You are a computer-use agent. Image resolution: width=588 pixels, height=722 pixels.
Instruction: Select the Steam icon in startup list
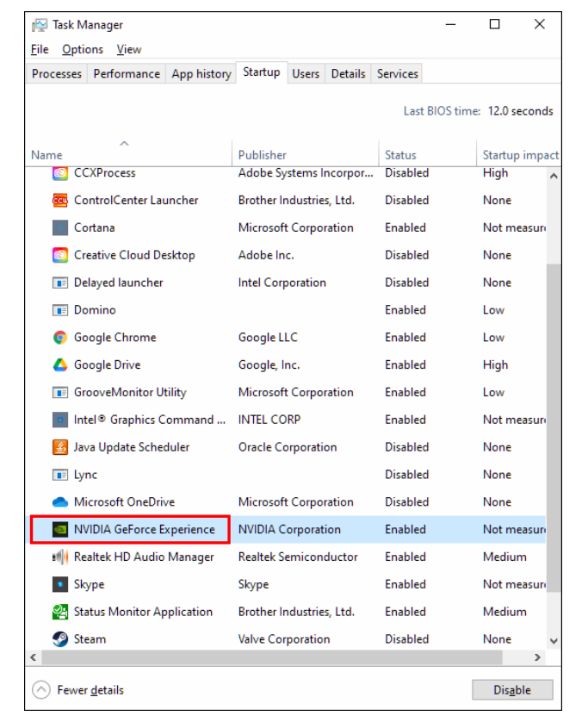(60, 639)
